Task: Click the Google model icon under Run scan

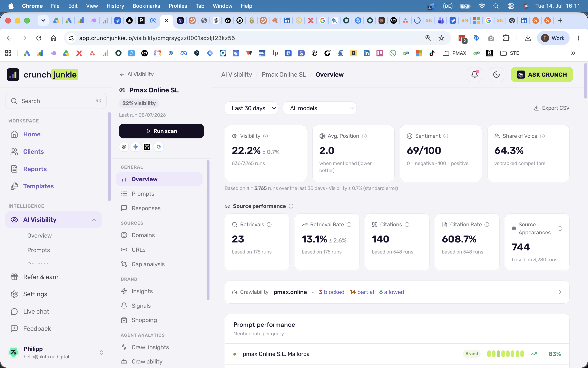Action: tap(159, 147)
